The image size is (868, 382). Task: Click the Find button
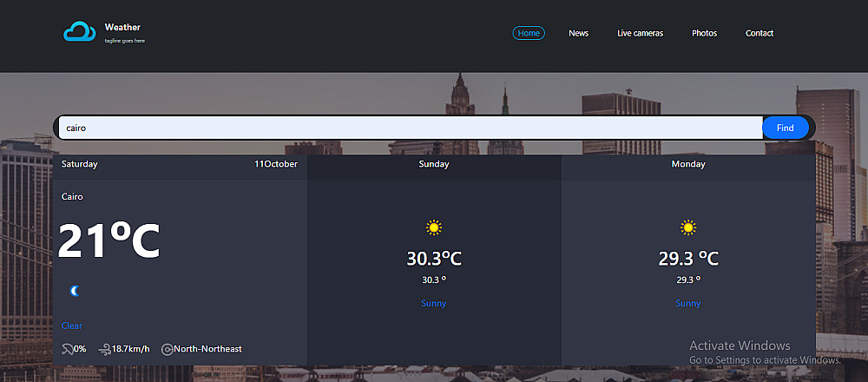785,128
